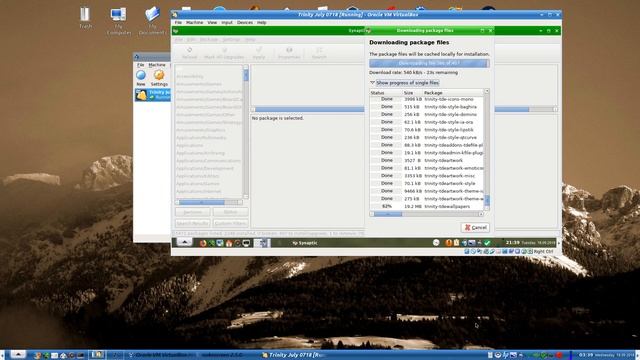Open host menu launcher on bottom taskbar
Screen dimensions: 640x360
[18, 355]
